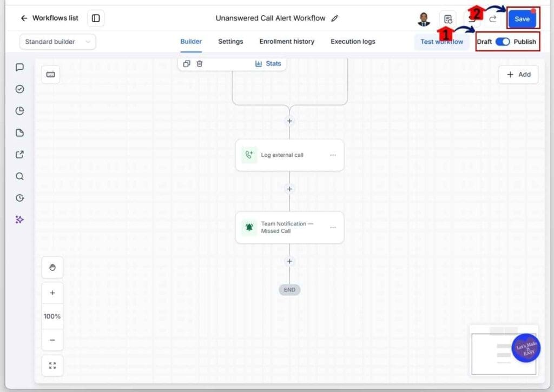Open the Standard builder dropdown

tap(57, 42)
